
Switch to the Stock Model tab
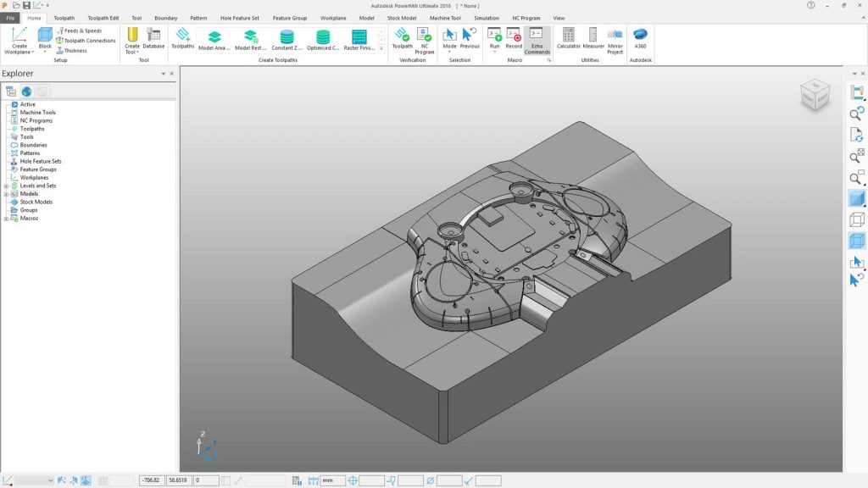(402, 19)
